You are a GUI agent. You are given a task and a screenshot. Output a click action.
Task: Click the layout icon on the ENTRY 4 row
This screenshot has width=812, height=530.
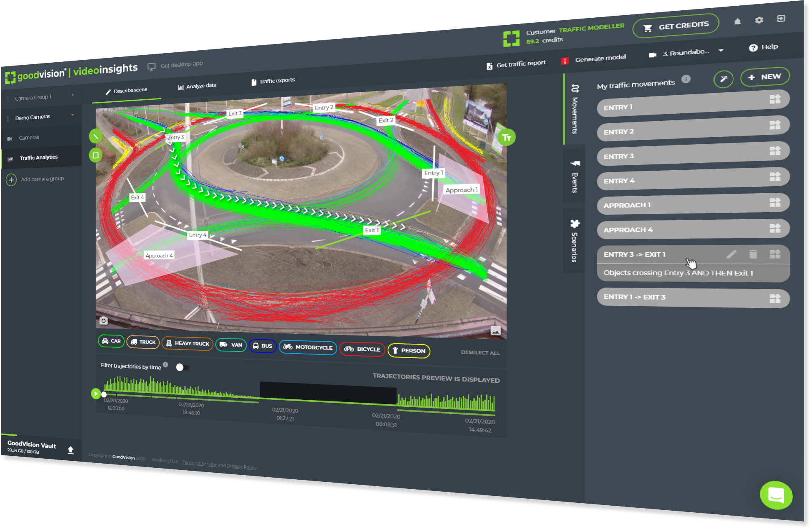click(775, 177)
